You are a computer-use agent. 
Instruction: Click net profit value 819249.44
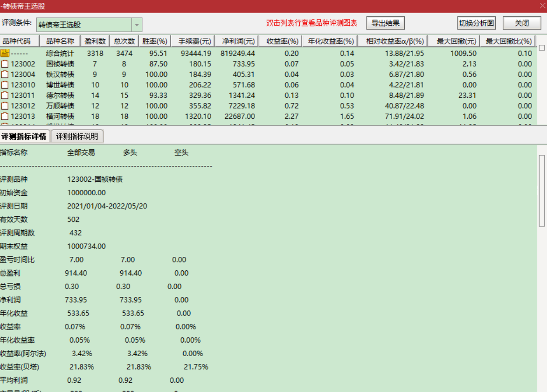tap(237, 53)
